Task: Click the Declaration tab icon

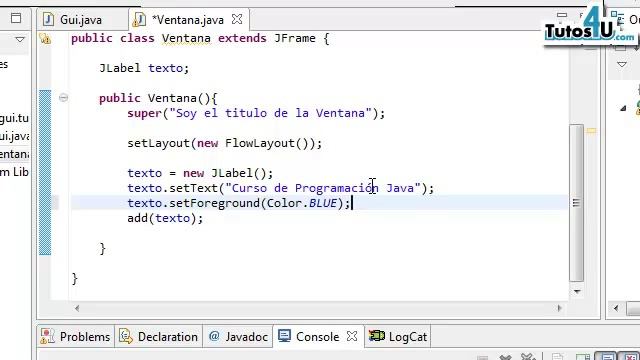Action: 125,336
